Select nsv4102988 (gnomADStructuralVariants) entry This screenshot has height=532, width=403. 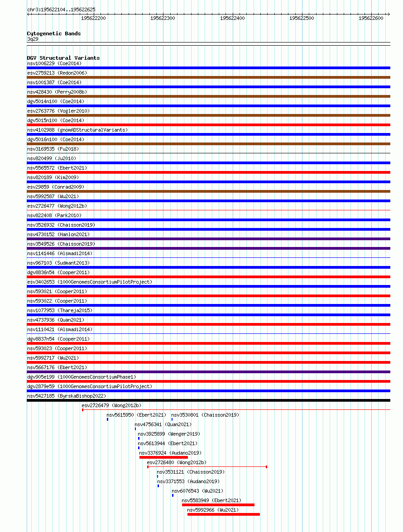(x=77, y=130)
